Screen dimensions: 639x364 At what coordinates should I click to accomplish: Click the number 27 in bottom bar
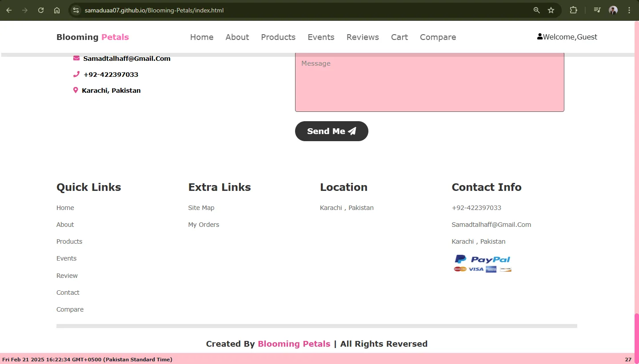tap(628, 360)
